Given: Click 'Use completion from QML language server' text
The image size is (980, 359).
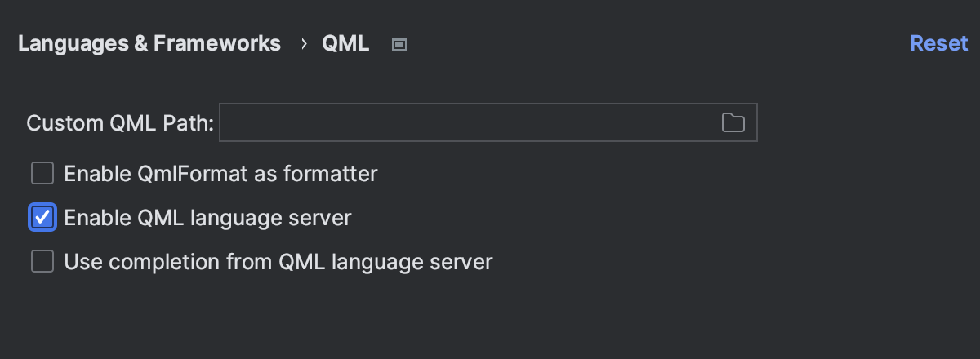Looking at the screenshot, I should click(278, 262).
